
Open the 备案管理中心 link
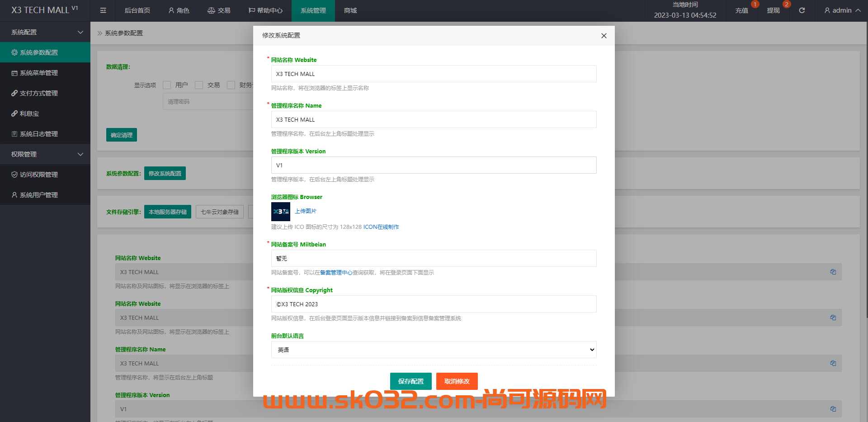tap(336, 273)
